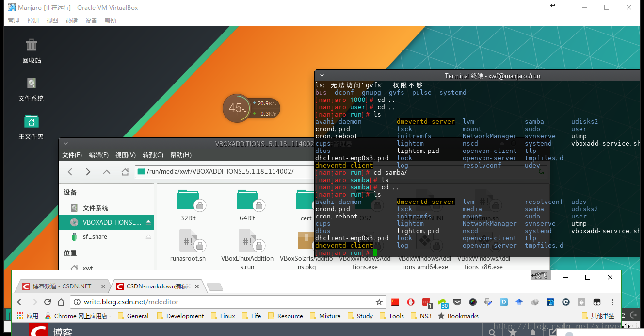Select sf_share in file manager sidebar

coord(106,237)
